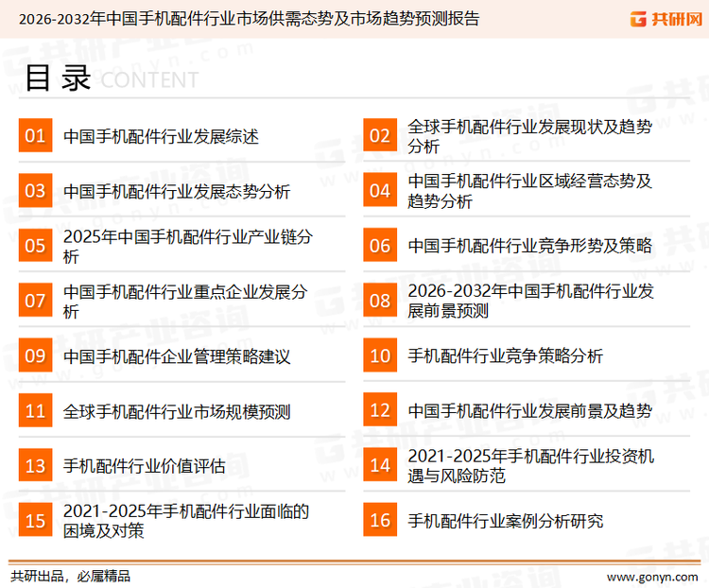Click the 目录 heading
This screenshot has height=588, width=709.
click(58, 78)
